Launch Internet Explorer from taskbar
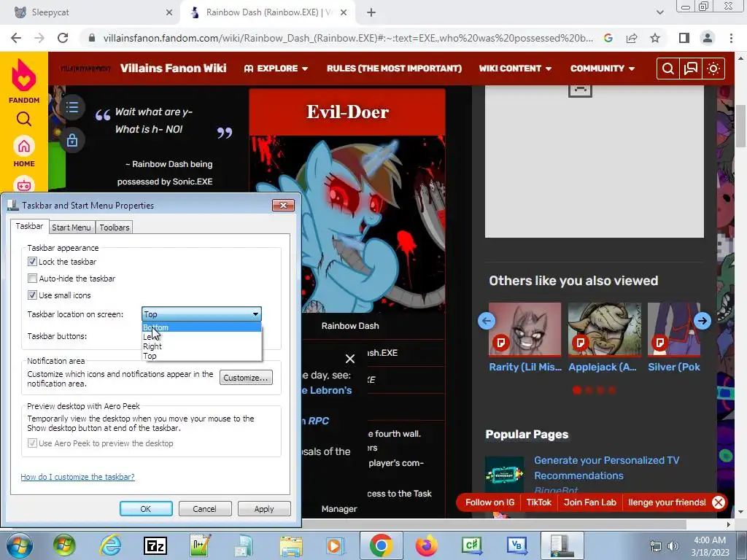This screenshot has height=560, width=747. coord(111,545)
